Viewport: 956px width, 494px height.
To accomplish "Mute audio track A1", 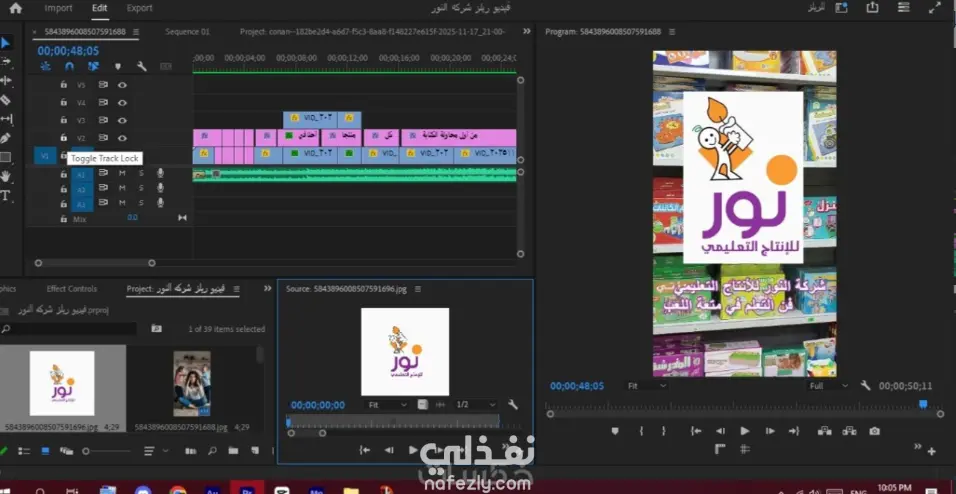I will click(x=121, y=173).
